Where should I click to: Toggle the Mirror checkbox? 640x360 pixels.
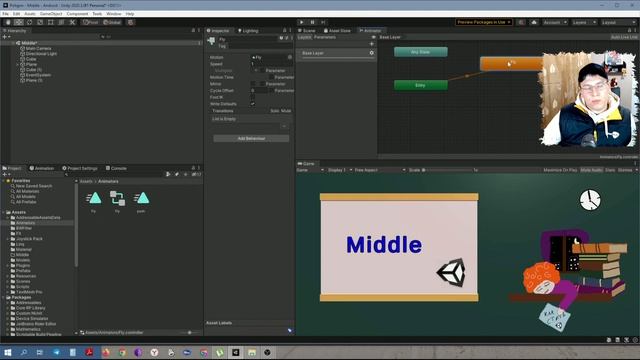coord(253,84)
